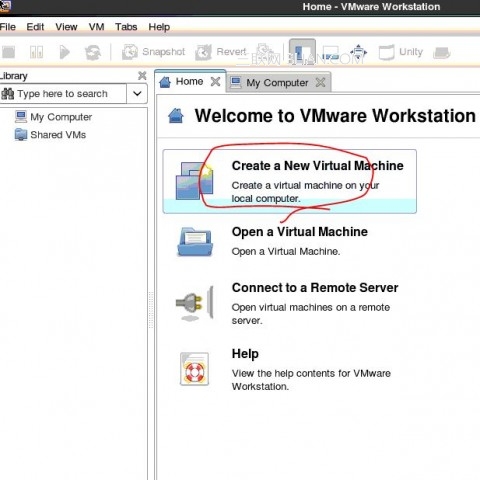Close the My Computer tab

click(320, 82)
